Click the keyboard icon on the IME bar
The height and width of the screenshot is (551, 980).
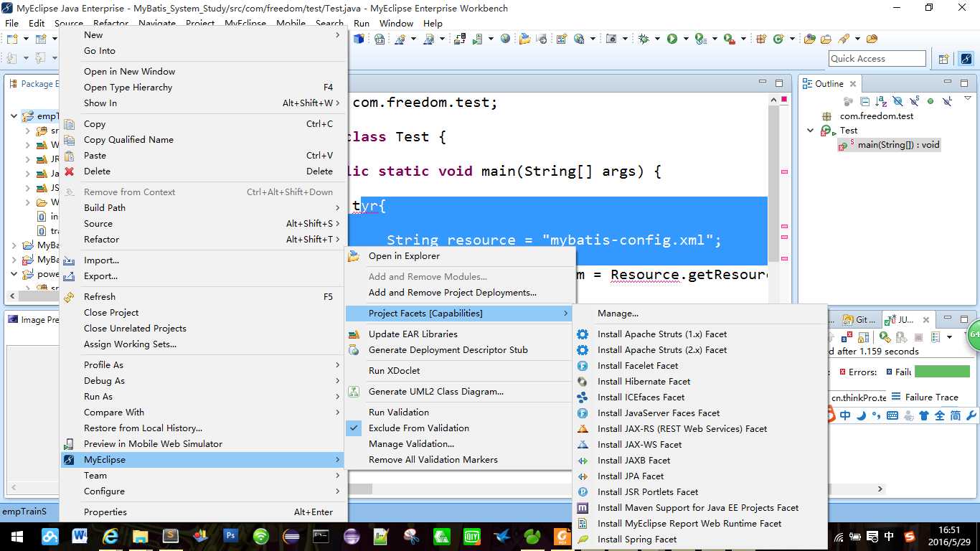click(x=892, y=415)
